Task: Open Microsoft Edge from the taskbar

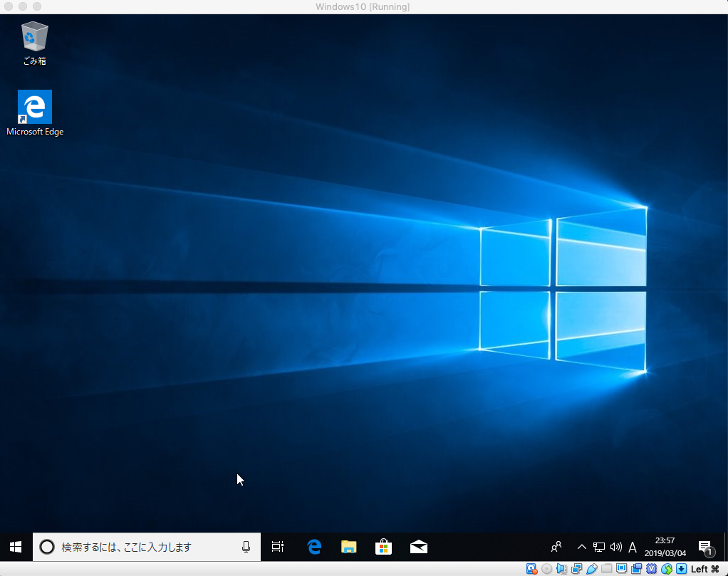Action: tap(313, 547)
